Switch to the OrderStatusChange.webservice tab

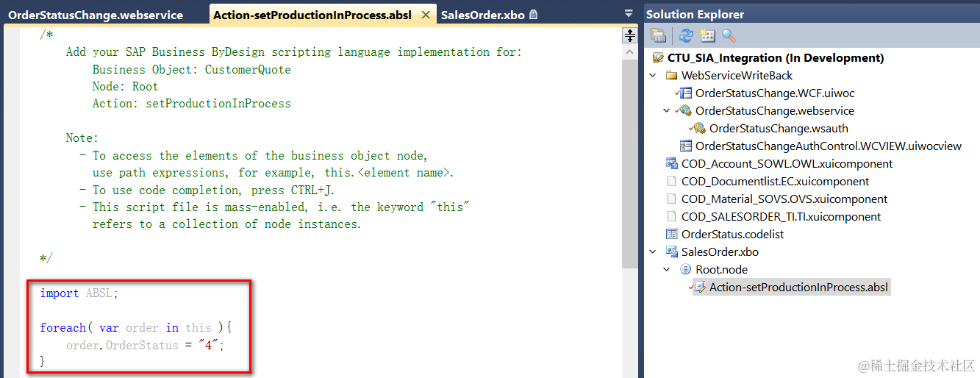(x=96, y=15)
